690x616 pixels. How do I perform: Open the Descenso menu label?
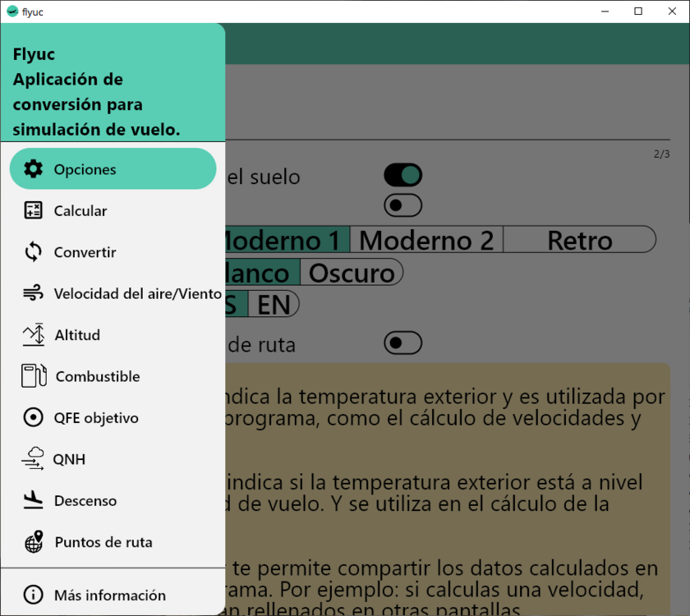point(85,501)
